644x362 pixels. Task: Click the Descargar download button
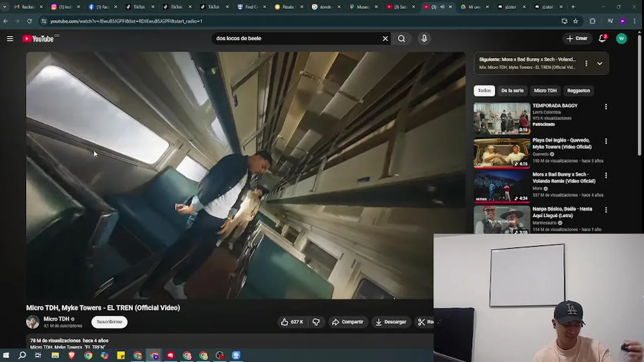(x=391, y=322)
